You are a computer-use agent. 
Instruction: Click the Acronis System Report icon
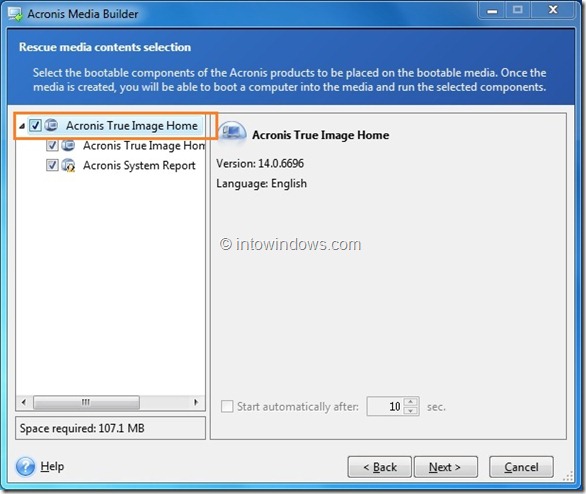click(68, 165)
